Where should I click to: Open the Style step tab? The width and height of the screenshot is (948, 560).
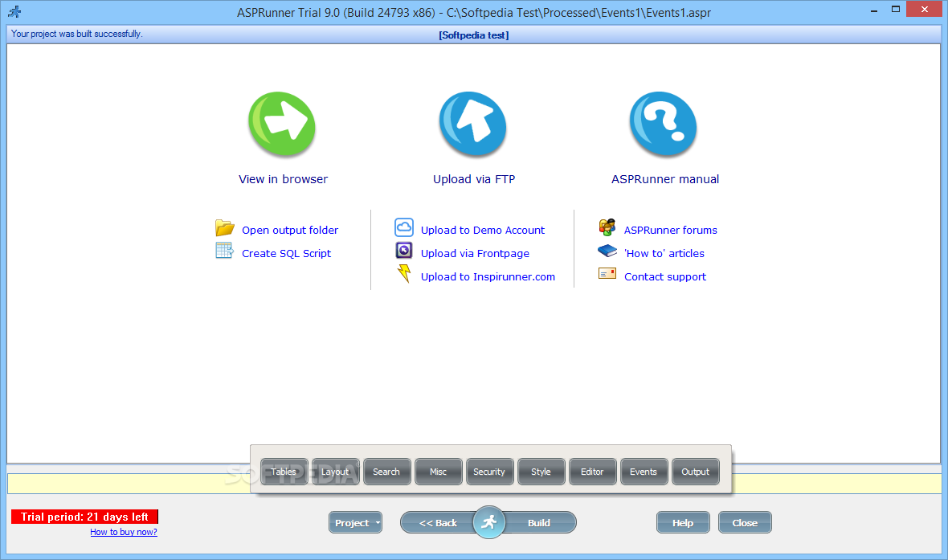tap(541, 472)
